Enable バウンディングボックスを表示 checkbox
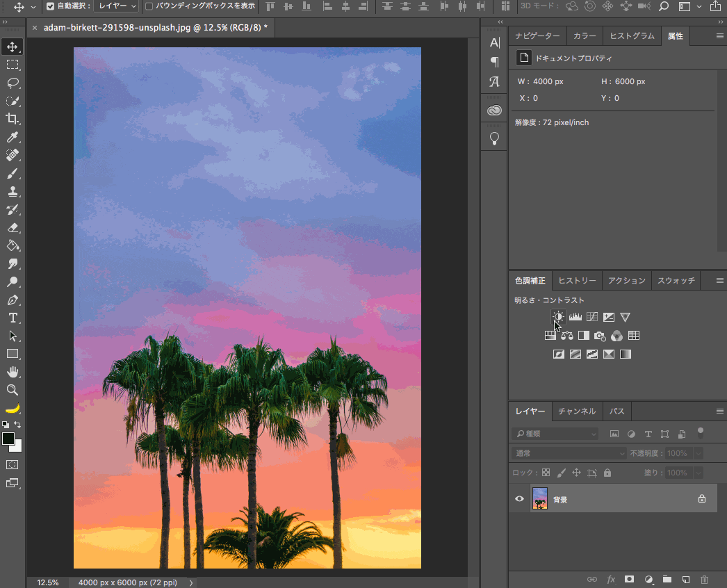 (x=149, y=6)
